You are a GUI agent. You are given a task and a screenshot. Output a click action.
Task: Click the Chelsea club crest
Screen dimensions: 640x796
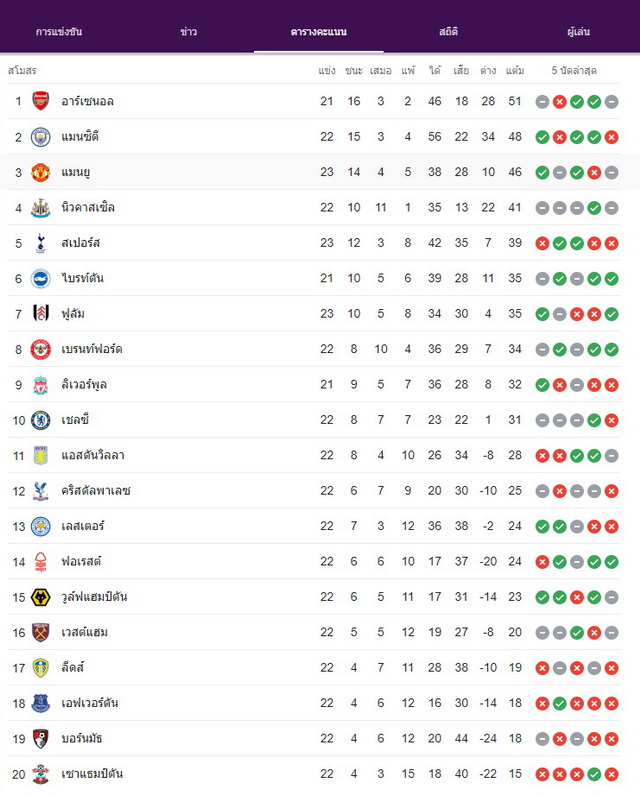[x=41, y=420]
